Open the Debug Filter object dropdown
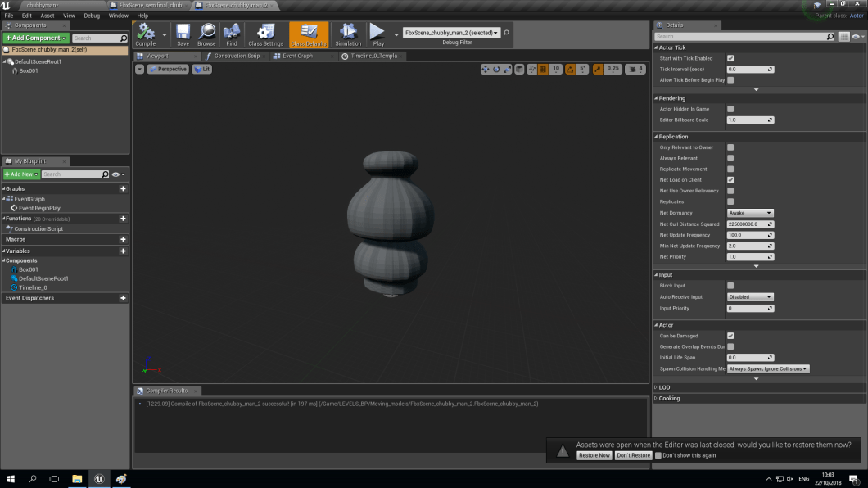Screen dimensions: 868x488 (x=451, y=33)
